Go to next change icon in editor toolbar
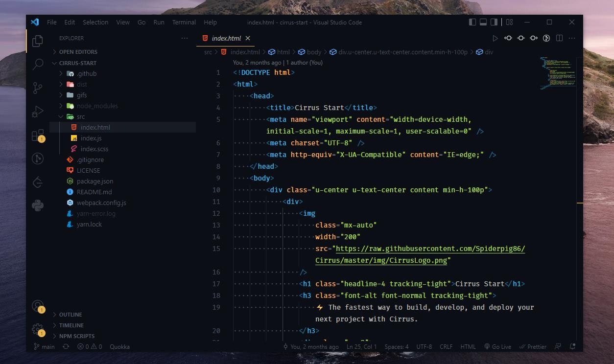614x364 pixels. [x=534, y=38]
